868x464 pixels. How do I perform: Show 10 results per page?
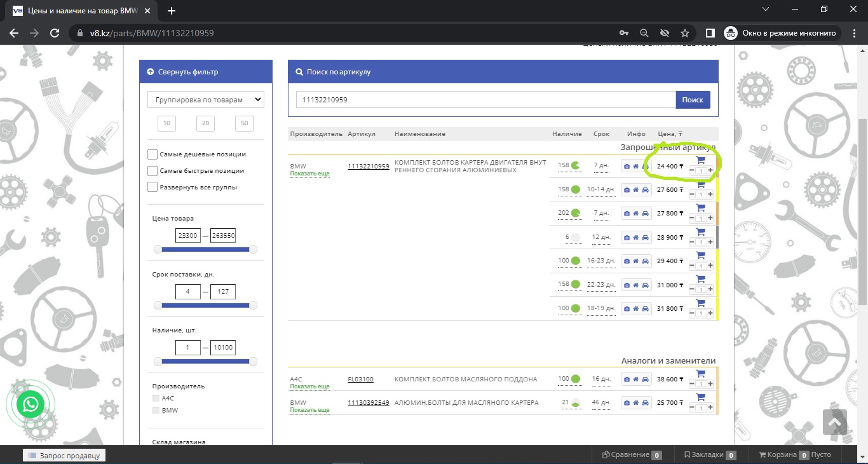[x=166, y=123]
